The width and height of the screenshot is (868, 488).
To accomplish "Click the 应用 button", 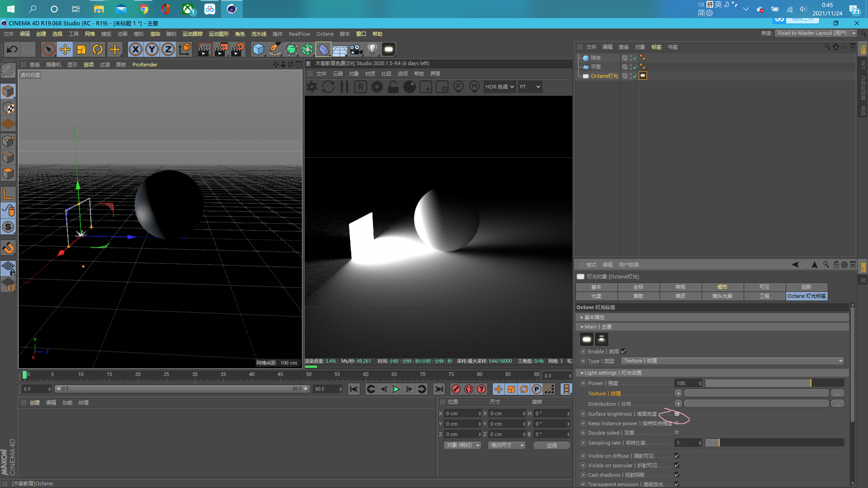I will pos(552,445).
